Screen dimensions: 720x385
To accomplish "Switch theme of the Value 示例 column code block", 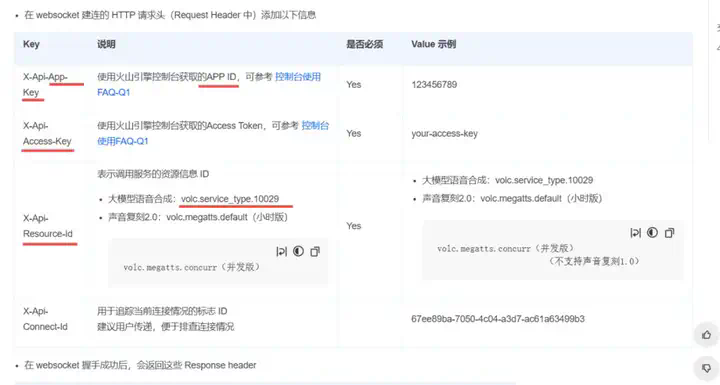I will pyautogui.click(x=652, y=233).
